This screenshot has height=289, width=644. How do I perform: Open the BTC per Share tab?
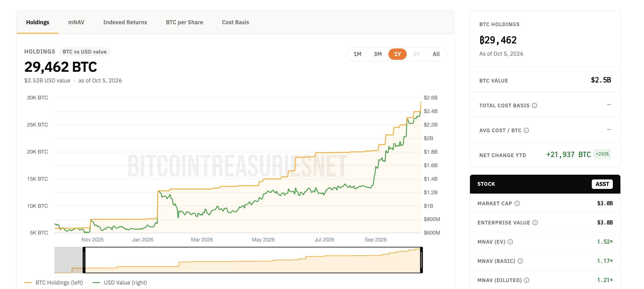[184, 22]
